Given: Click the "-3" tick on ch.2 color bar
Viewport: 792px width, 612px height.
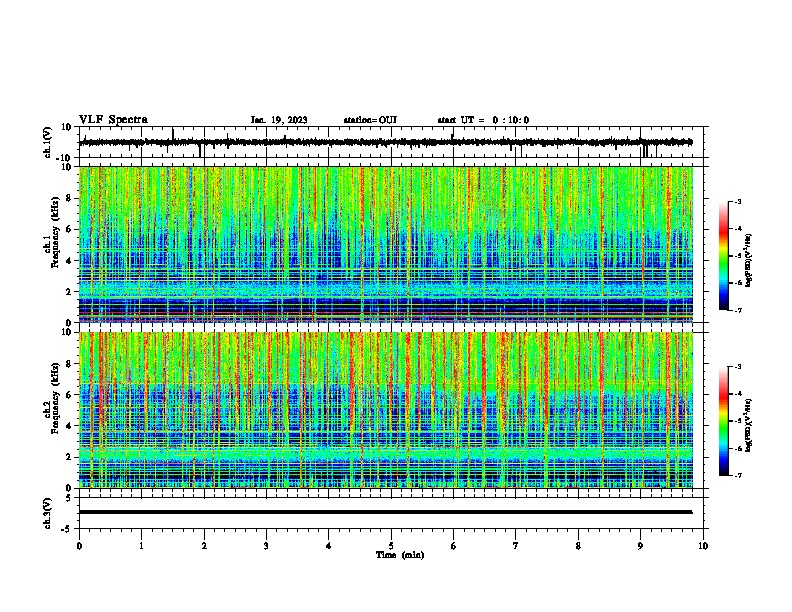Looking at the screenshot, I should pos(738,367).
